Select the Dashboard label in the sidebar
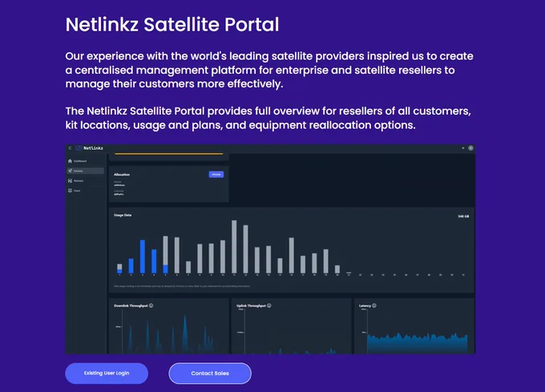 (80, 161)
